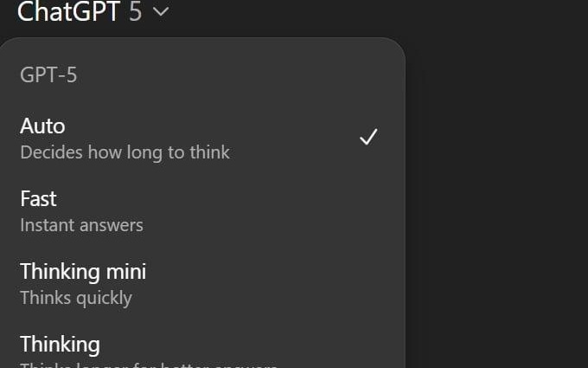588x368 pixels.
Task: Click the 'Instant answers' subtitle text
Action: pyautogui.click(x=81, y=225)
